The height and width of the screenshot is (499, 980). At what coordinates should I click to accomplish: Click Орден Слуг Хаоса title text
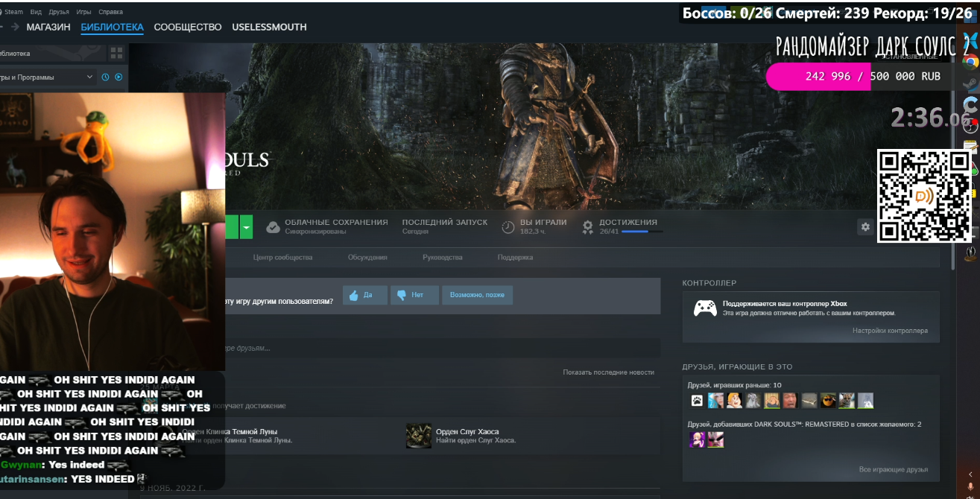coord(467,432)
